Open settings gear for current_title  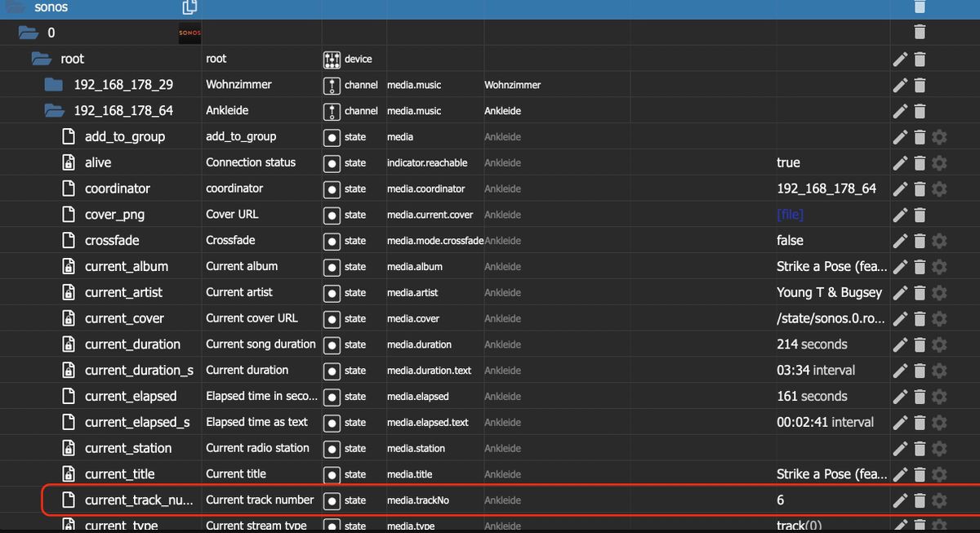(x=939, y=474)
